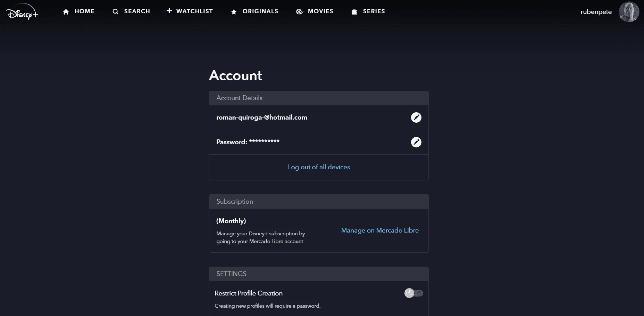
Task: Edit the password with pencil icon
Action: point(416,142)
